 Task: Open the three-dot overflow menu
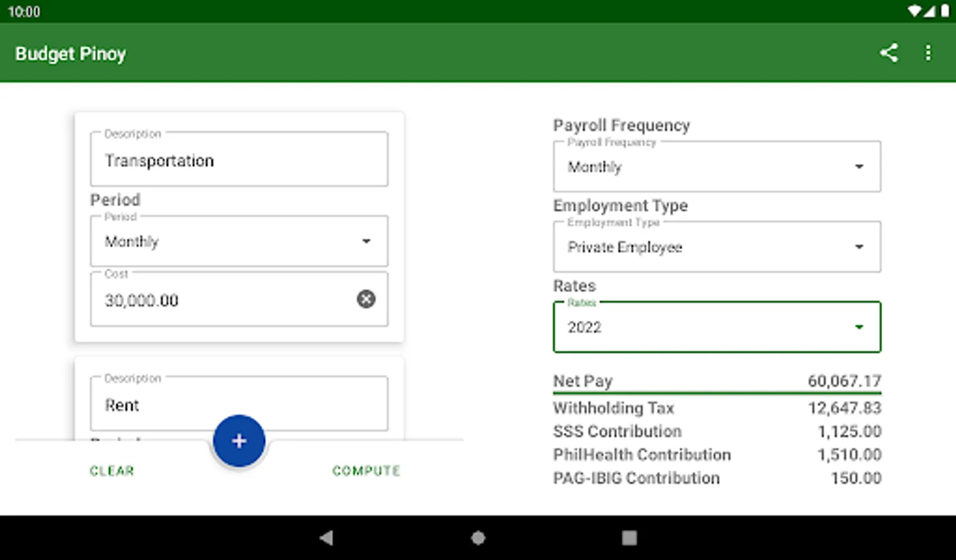pyautogui.click(x=928, y=53)
